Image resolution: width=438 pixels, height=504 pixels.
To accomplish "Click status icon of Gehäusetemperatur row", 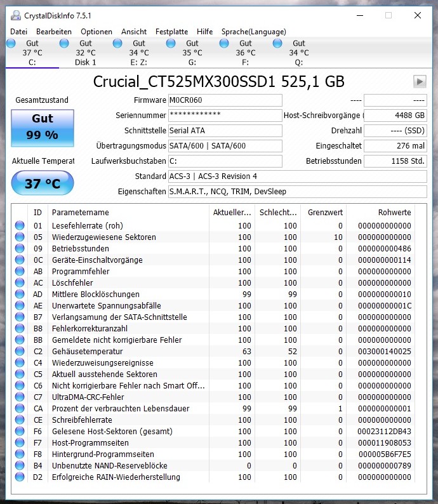I will (x=20, y=351).
